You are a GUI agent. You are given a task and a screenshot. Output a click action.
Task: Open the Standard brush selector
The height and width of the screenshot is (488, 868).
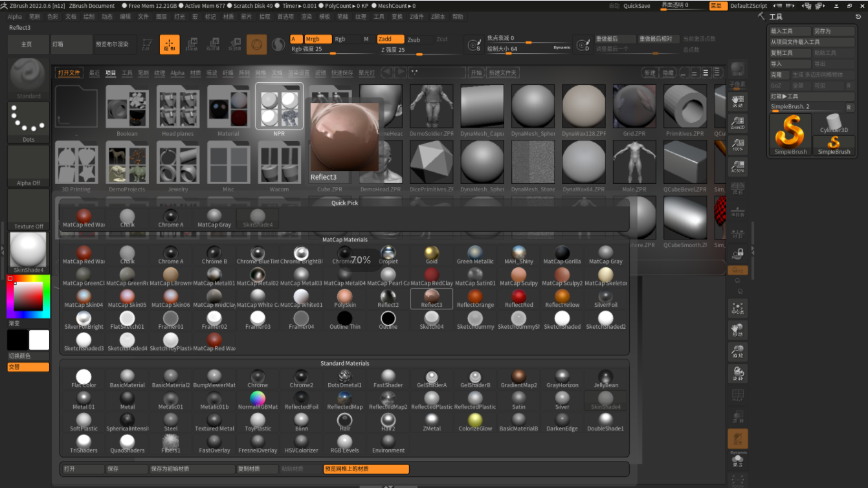click(28, 78)
